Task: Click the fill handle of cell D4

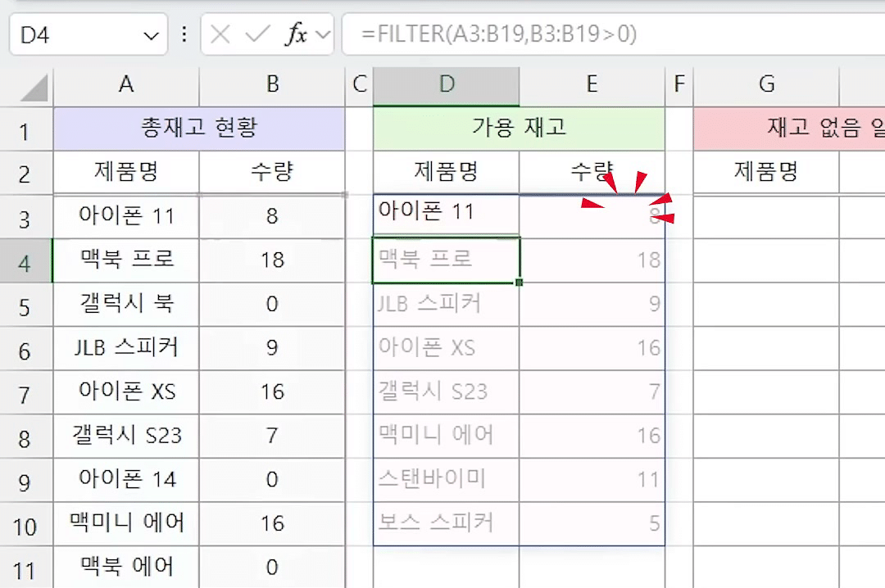Action: pos(520,283)
